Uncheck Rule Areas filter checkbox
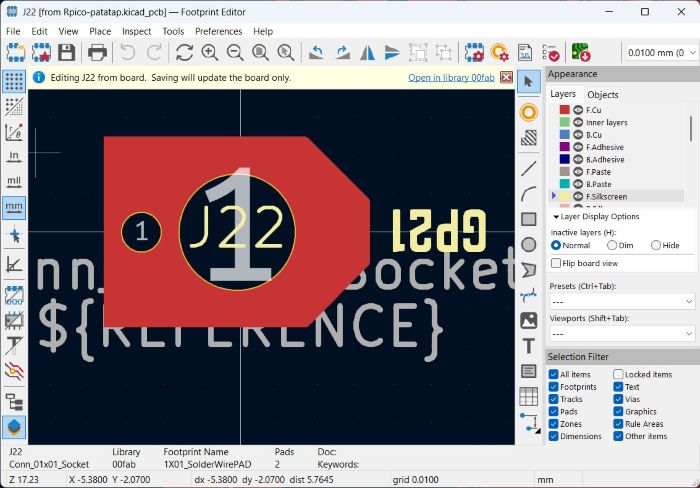This screenshot has height=488, width=700. point(618,424)
